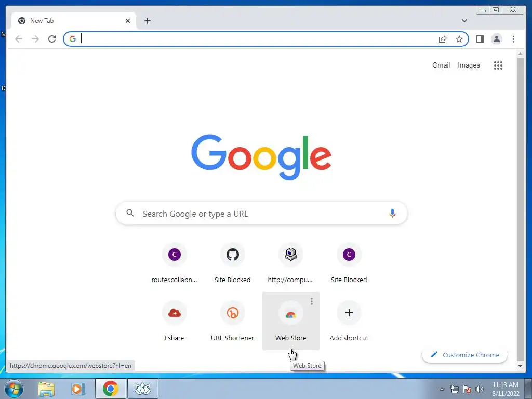Open the DNS lotus app in the taskbar
The height and width of the screenshot is (399, 532).
click(142, 389)
